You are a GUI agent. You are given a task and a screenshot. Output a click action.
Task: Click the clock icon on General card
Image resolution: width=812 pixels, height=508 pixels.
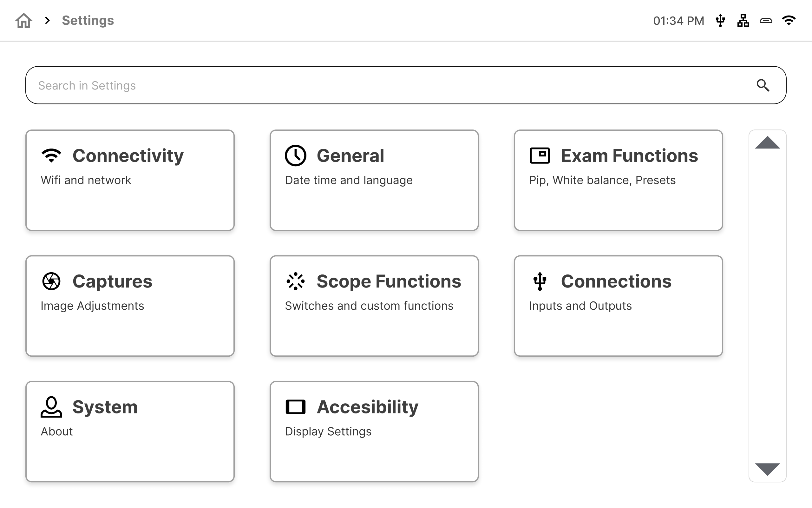click(296, 155)
